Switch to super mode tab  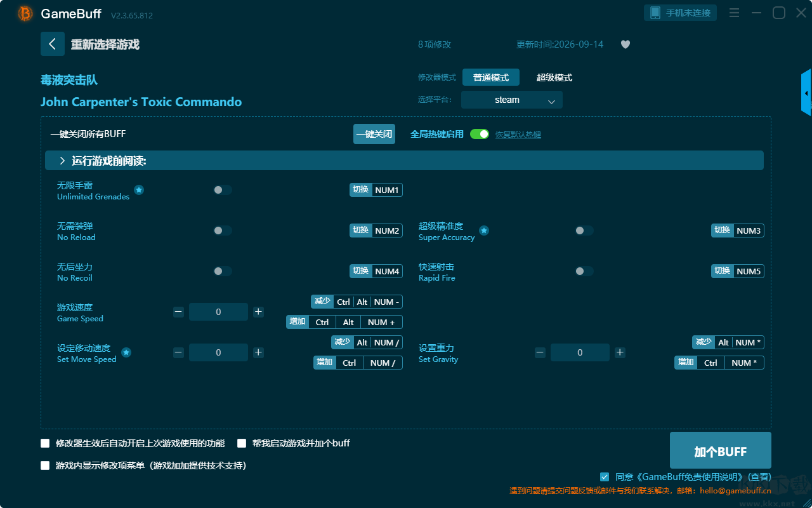(554, 77)
